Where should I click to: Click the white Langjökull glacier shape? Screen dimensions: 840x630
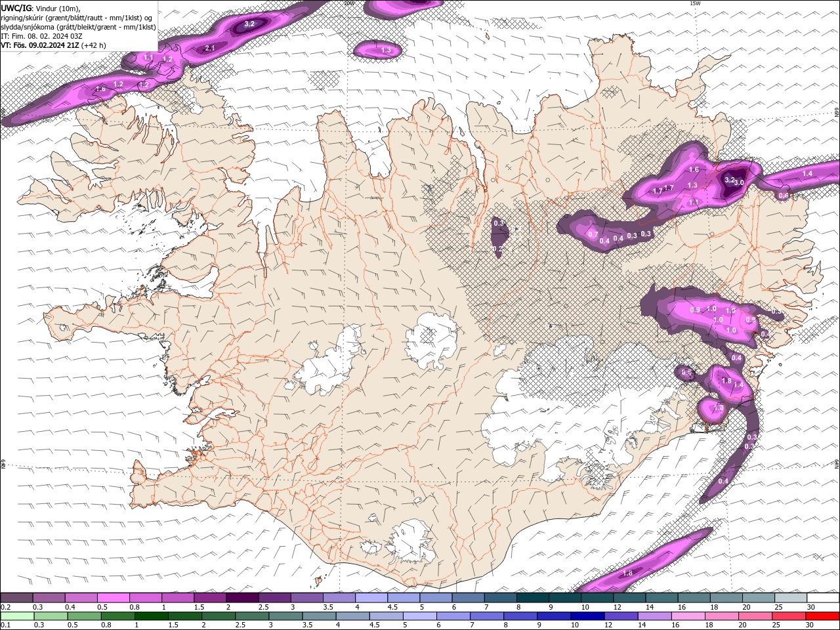coord(328,361)
